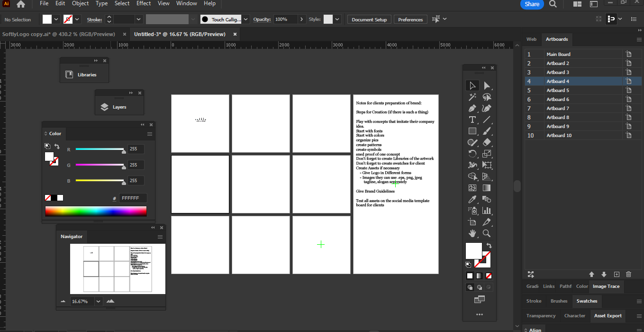
Task: Expand the zoom percentage dropdown in Navigator
Action: pyautogui.click(x=98, y=301)
